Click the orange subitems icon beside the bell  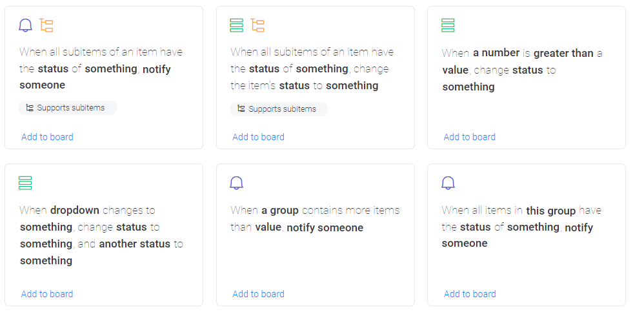(x=46, y=25)
